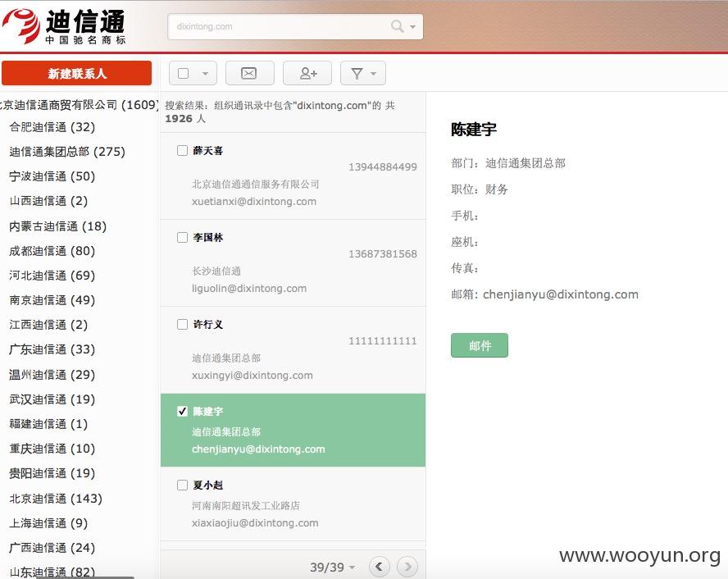Select 江西迪信通 (2) group
Image resolution: width=728 pixels, height=579 pixels.
[48, 325]
